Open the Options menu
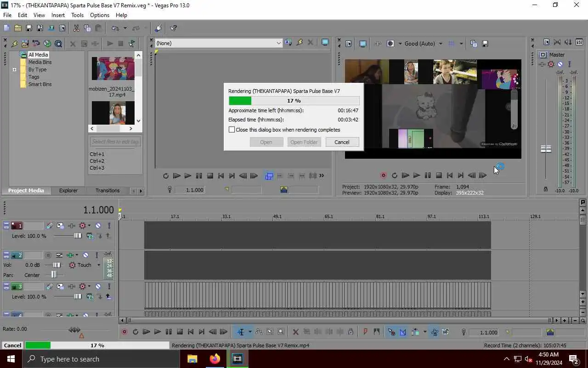Screen dimensions: 588x368 (x=100, y=15)
